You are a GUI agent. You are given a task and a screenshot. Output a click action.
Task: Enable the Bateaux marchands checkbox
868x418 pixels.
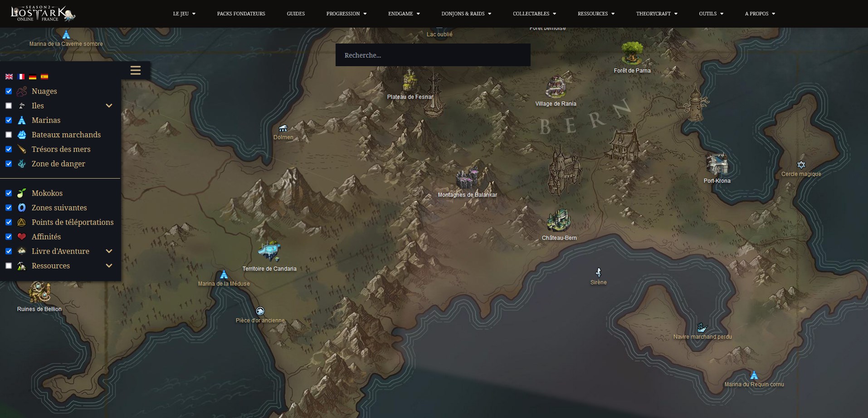8,135
